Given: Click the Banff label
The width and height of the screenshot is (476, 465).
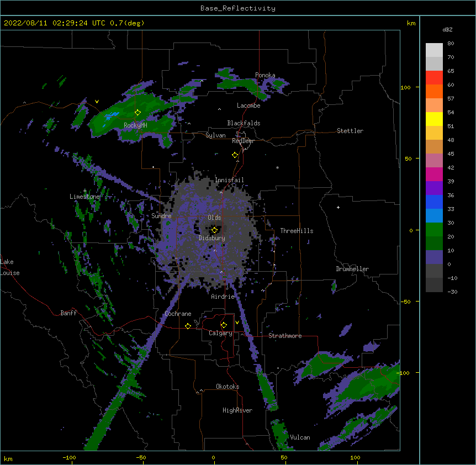Looking at the screenshot, I should (x=68, y=313).
